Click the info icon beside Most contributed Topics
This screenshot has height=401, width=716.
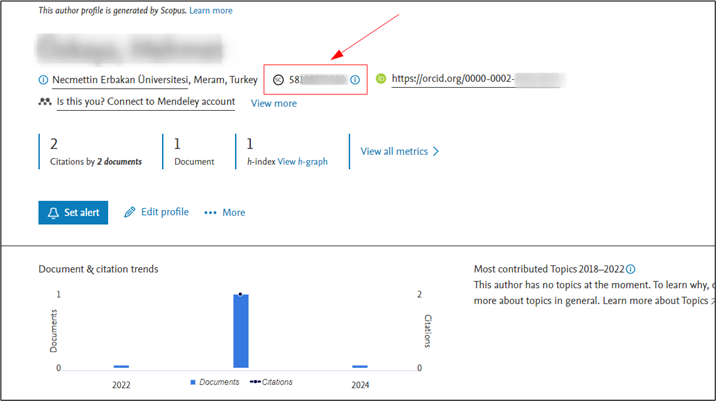[631, 269]
